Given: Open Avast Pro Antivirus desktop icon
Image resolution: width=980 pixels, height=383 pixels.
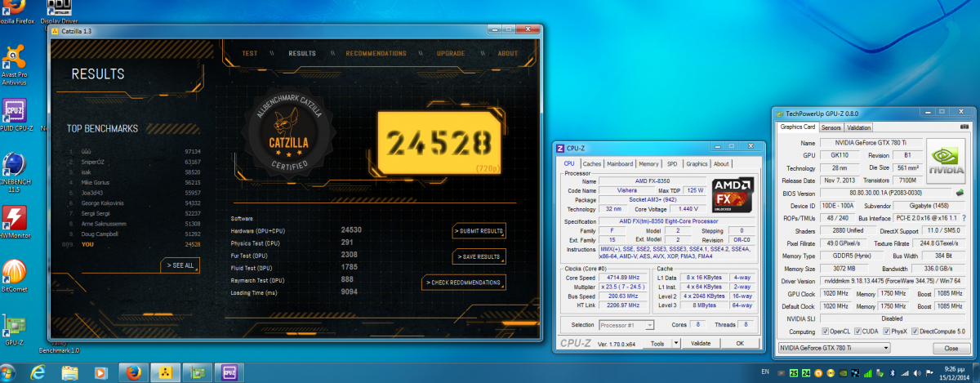Looking at the screenshot, I should pos(14,65).
